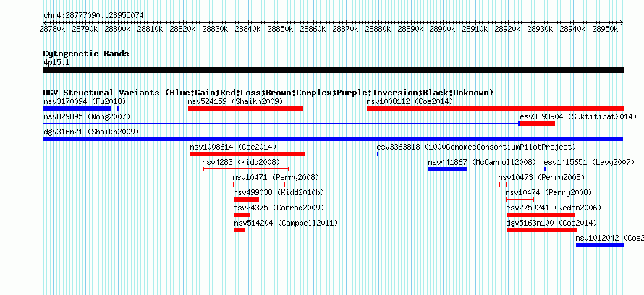Click the 28780k ruler position

pos(52,30)
